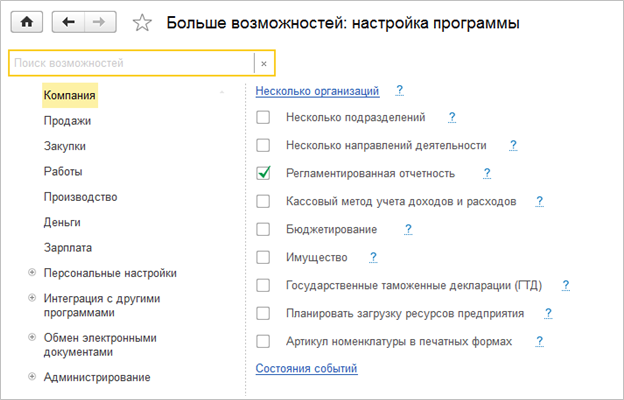
Task: Select Продажи section in sidebar
Action: pyautogui.click(x=68, y=121)
